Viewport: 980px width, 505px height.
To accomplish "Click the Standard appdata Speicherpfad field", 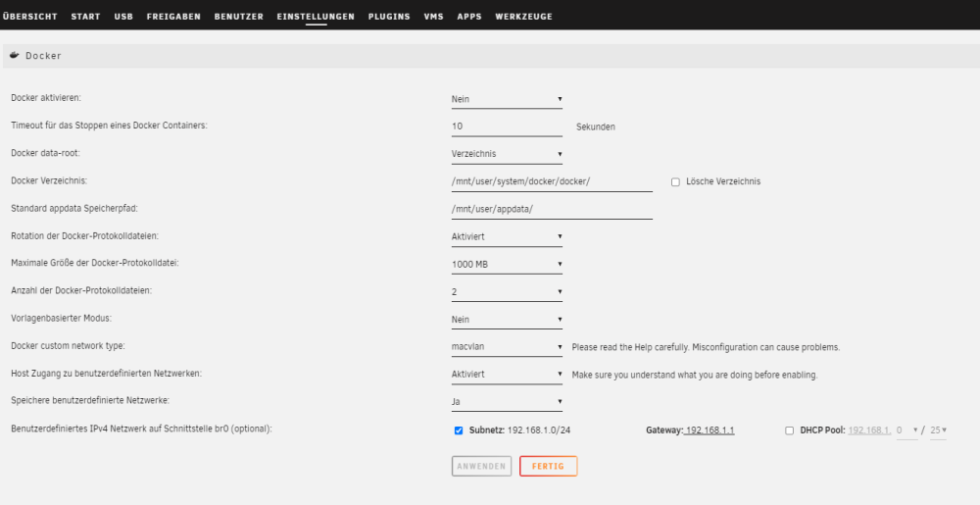I will pyautogui.click(x=552, y=209).
